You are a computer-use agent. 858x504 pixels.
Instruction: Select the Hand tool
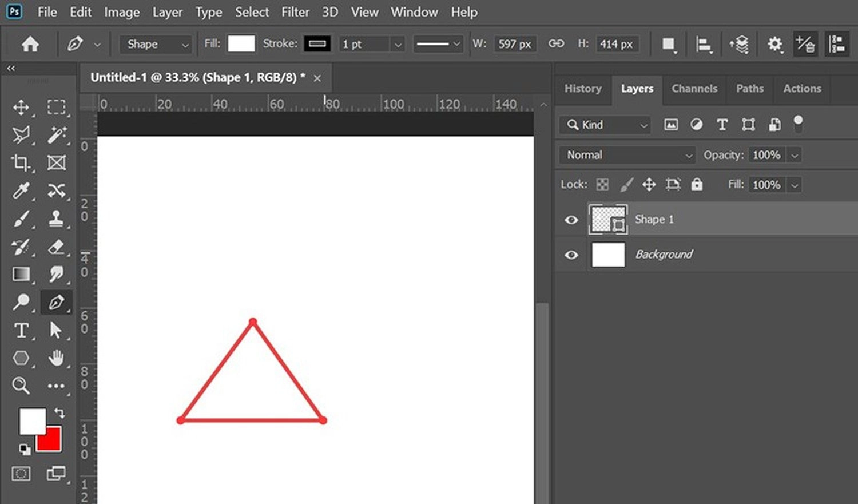56,358
